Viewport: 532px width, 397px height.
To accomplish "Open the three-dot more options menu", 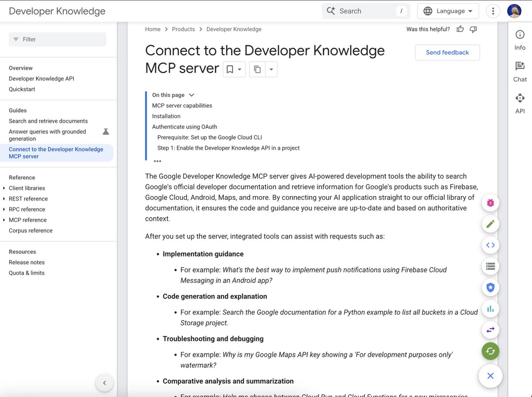I will pos(493,11).
